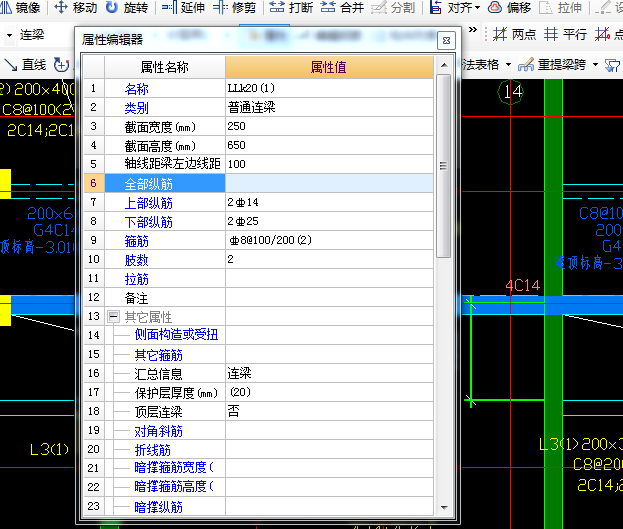Screen dimensions: 623x529
Task: Select the 其它箍筋 tree item
Action: pyautogui.click(x=159, y=355)
